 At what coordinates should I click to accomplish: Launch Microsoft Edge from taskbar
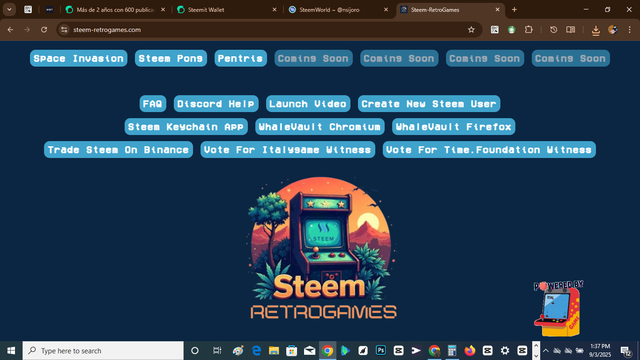pos(256,351)
